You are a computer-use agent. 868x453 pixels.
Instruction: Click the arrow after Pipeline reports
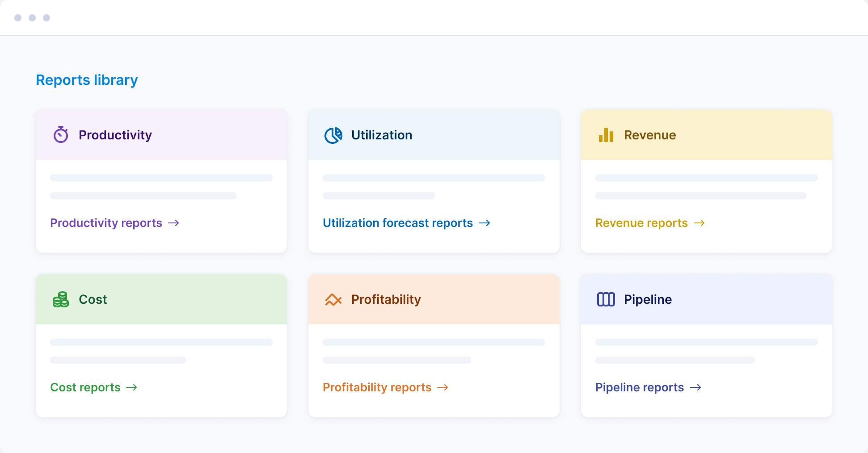point(695,387)
